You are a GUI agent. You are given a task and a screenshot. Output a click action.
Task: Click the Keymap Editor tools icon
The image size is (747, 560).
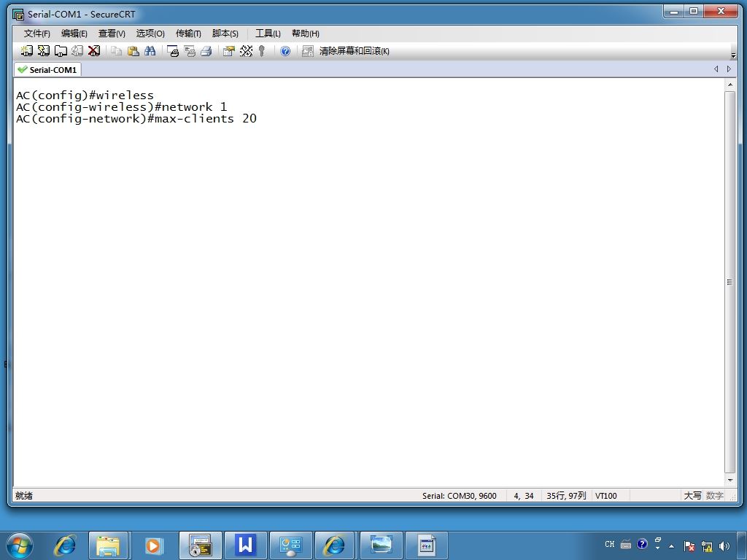point(246,51)
